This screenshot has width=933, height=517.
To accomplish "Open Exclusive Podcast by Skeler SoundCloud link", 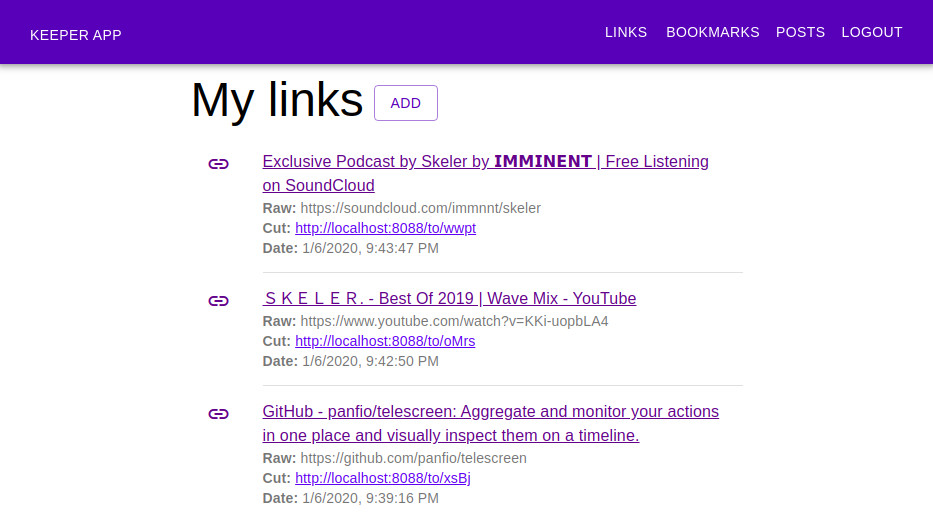I will pos(486,173).
